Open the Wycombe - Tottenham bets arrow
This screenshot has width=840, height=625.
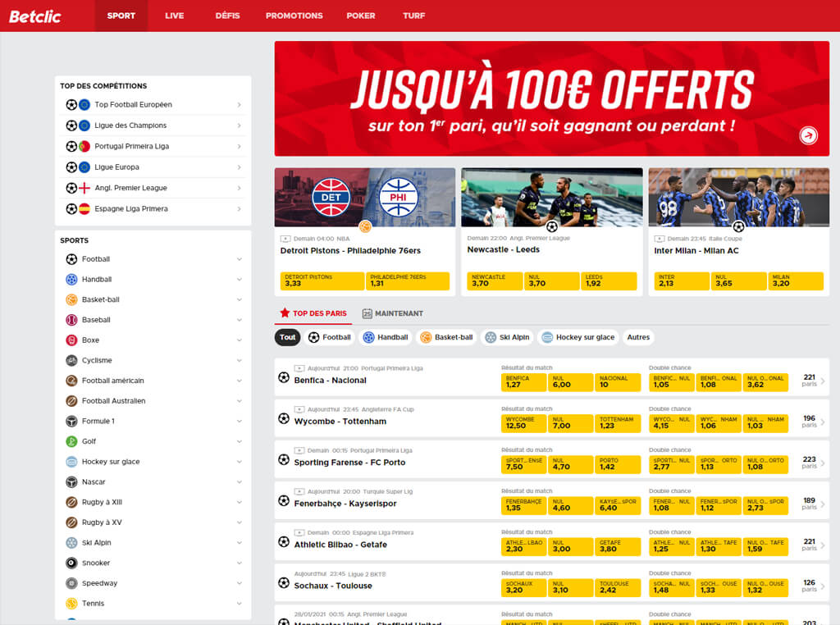tap(822, 422)
